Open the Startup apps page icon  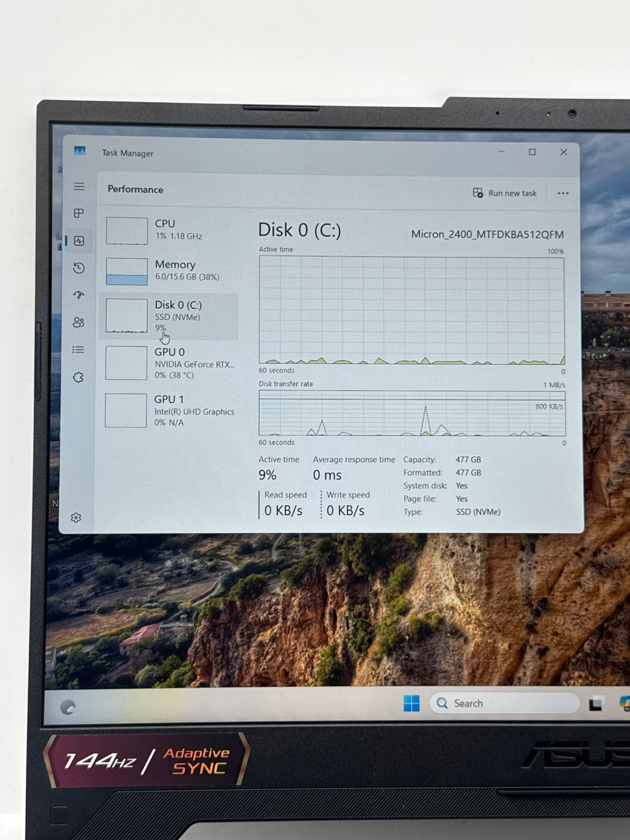pyautogui.click(x=79, y=295)
